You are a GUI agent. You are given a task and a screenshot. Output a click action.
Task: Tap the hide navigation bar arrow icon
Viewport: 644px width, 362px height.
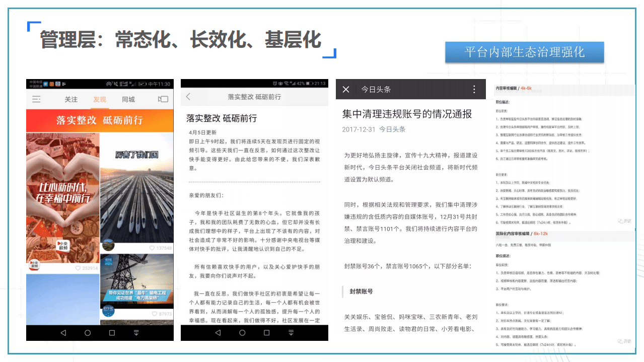[136, 333]
